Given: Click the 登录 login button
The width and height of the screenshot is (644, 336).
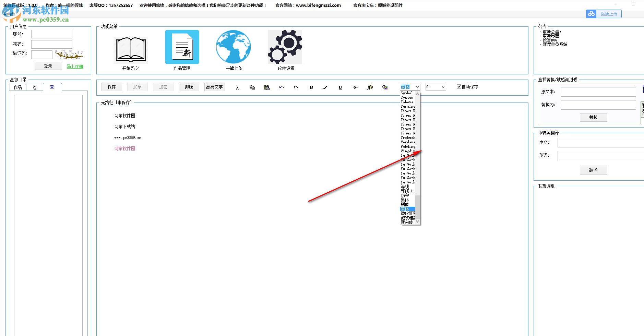Looking at the screenshot, I should pyautogui.click(x=48, y=66).
